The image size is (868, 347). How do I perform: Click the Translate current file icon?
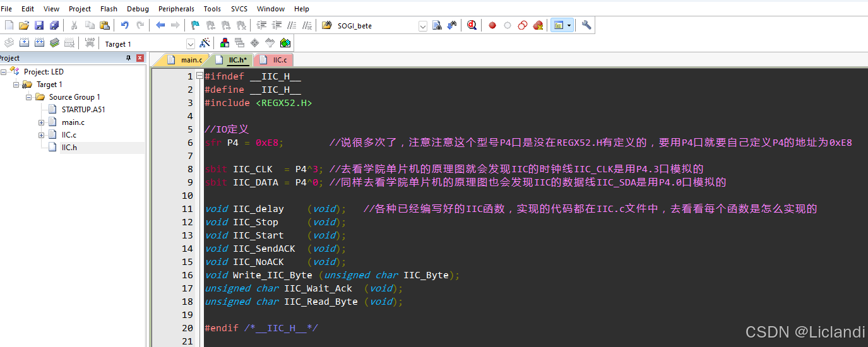9,43
